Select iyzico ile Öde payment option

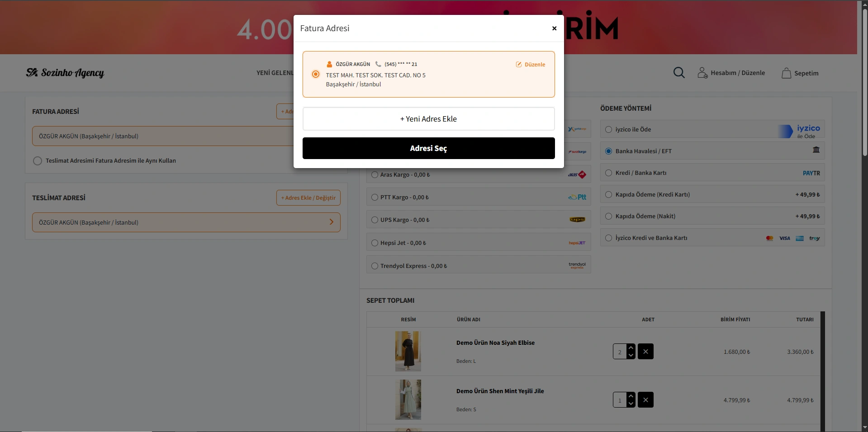click(x=609, y=130)
